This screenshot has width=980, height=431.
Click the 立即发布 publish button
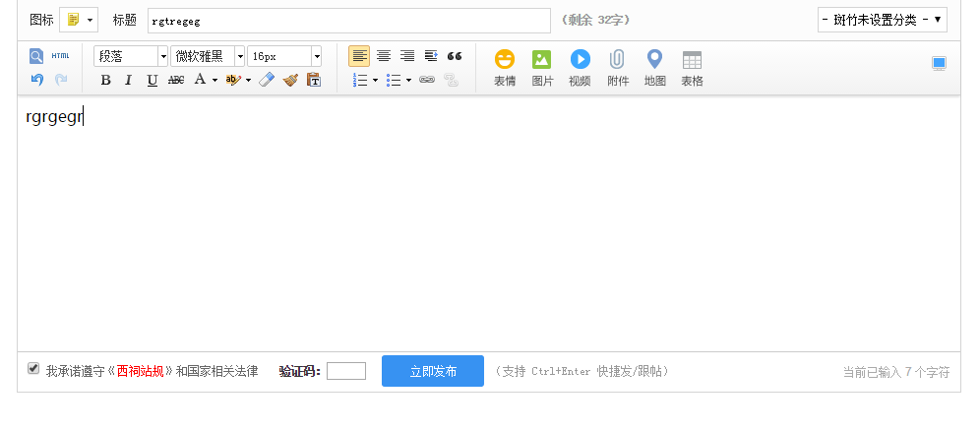click(433, 371)
